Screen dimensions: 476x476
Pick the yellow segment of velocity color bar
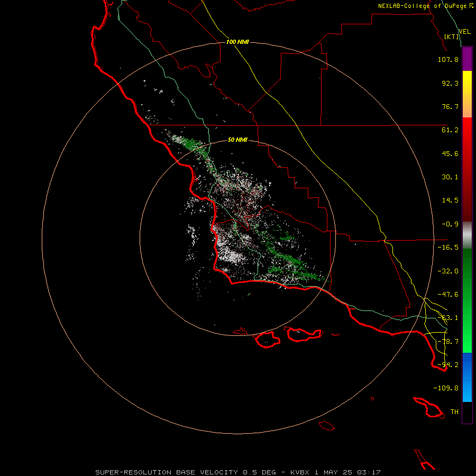[467, 94]
